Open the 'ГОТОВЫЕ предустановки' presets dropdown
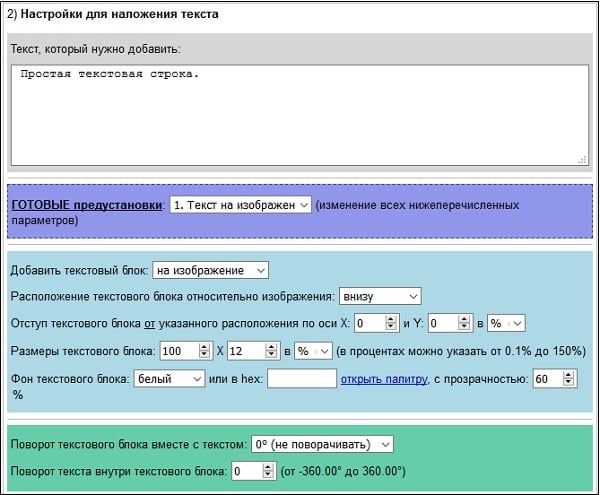The height and width of the screenshot is (495, 600). 241,204
